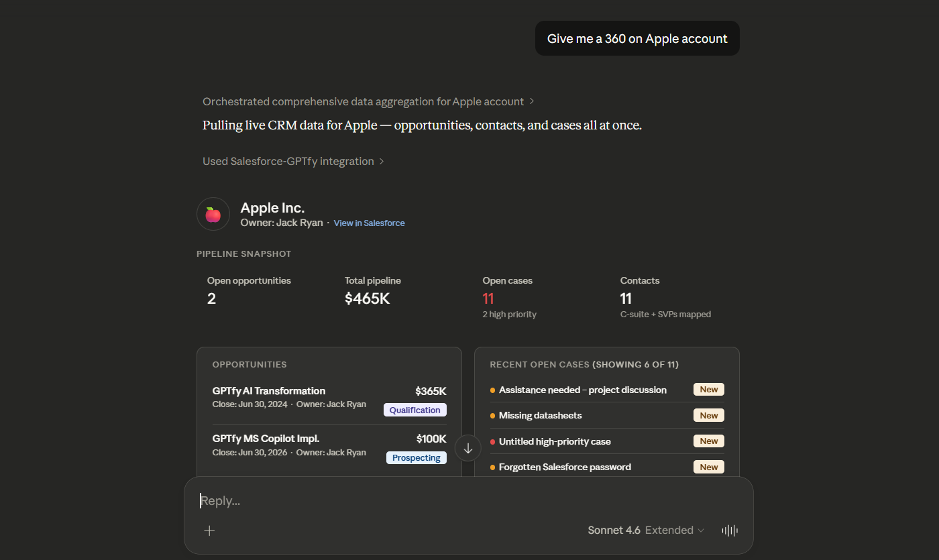Viewport: 939px width, 560px height.
Task: Open the Sonnet 4.6 model selector
Action: pos(614,530)
